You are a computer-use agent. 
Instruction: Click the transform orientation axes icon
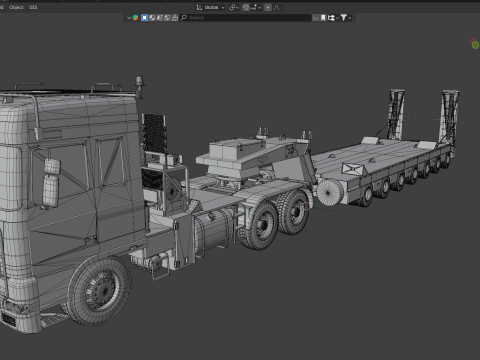[x=199, y=7]
